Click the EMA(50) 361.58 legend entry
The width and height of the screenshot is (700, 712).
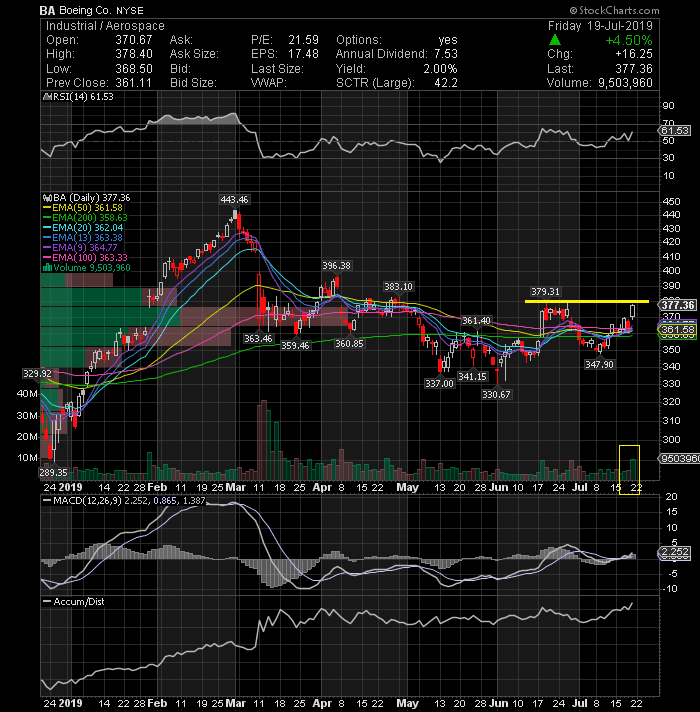coord(87,208)
